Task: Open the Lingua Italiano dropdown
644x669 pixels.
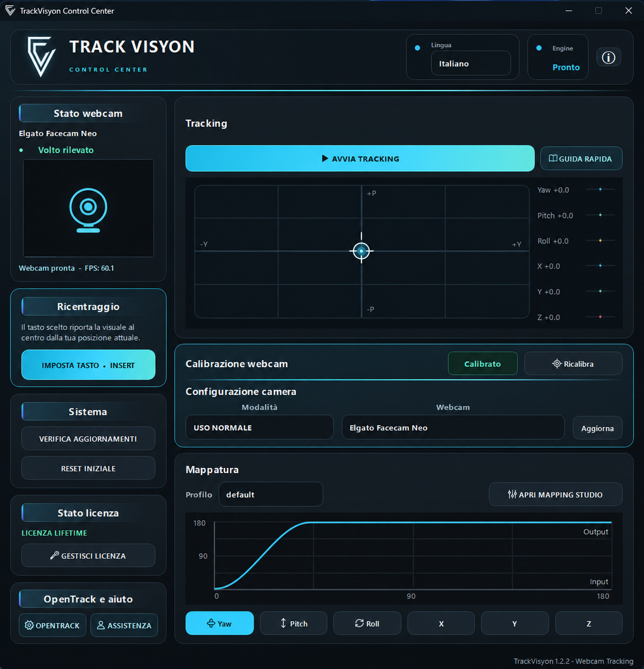Action: tap(471, 63)
